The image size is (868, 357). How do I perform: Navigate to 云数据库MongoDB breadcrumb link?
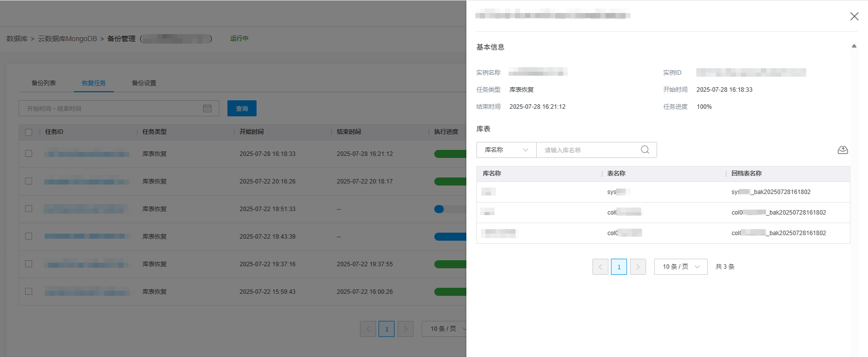(x=67, y=39)
